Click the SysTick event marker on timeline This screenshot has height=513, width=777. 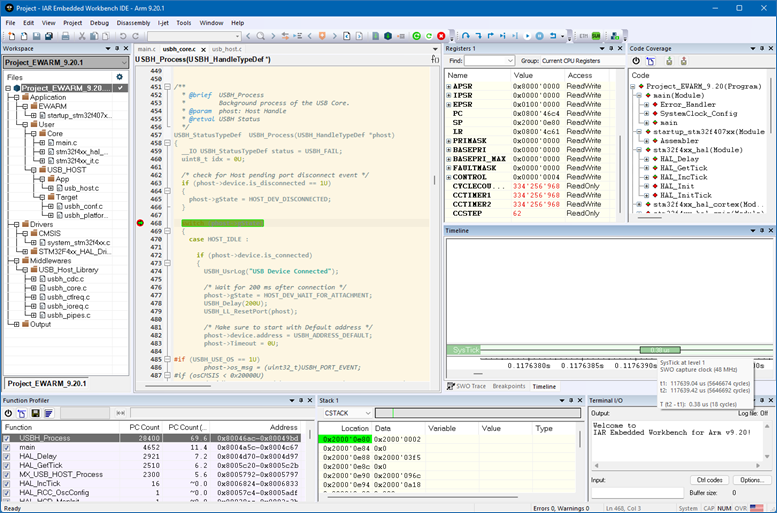(x=660, y=350)
